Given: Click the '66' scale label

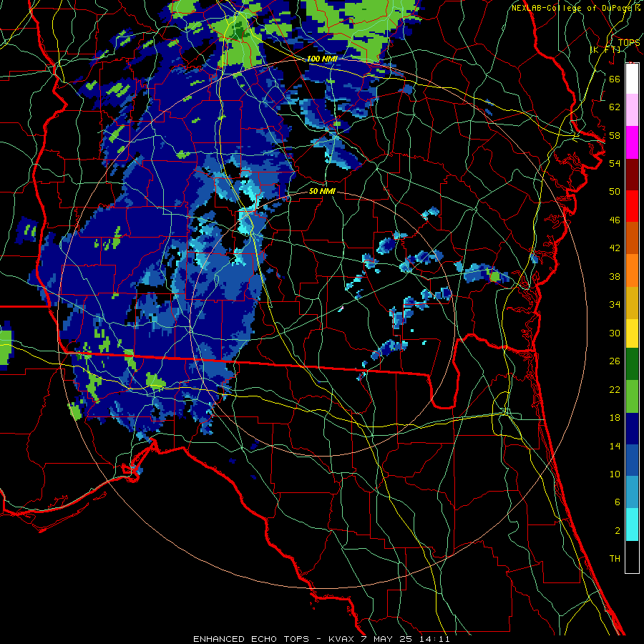Looking at the screenshot, I should coord(615,79).
